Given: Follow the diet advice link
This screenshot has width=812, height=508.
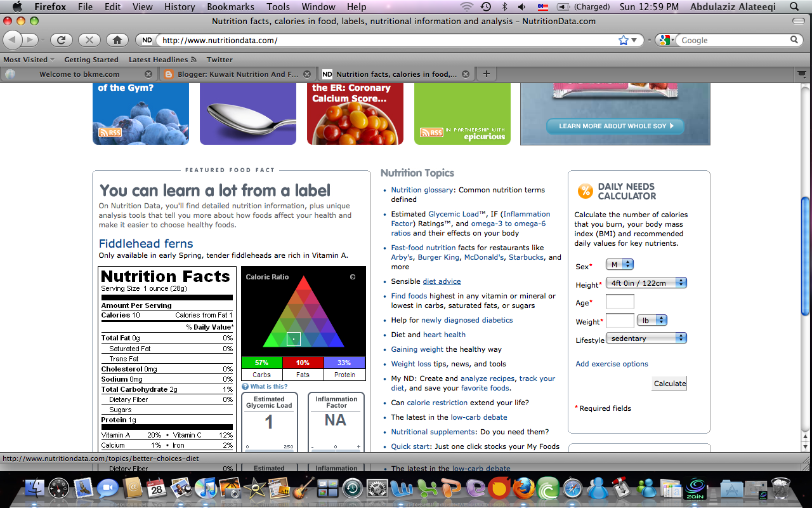Looking at the screenshot, I should pos(442,281).
